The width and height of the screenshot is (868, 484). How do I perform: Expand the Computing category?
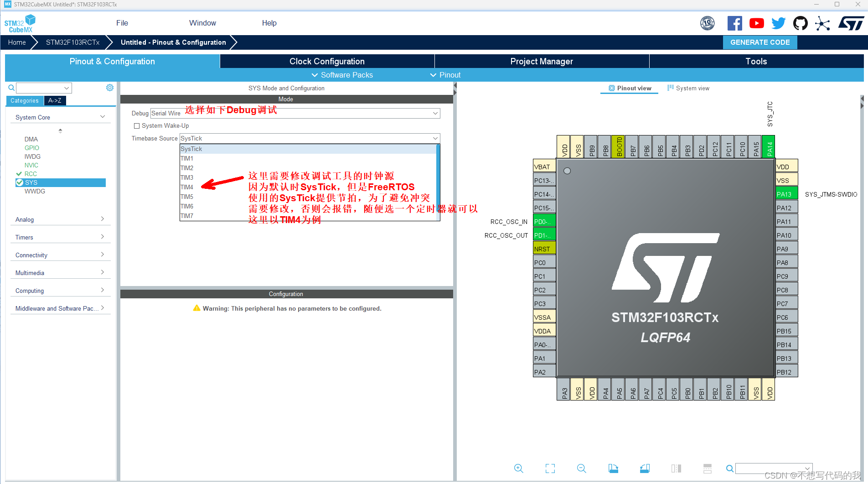pos(60,291)
